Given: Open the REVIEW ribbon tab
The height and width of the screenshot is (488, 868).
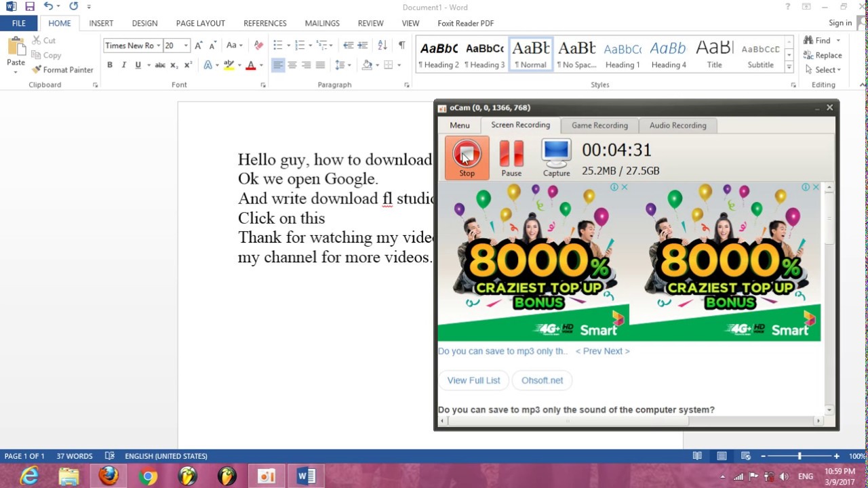Looking at the screenshot, I should click(x=370, y=23).
